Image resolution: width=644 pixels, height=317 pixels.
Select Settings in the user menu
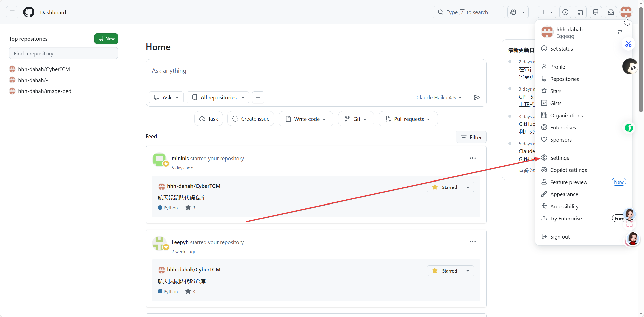559,158
